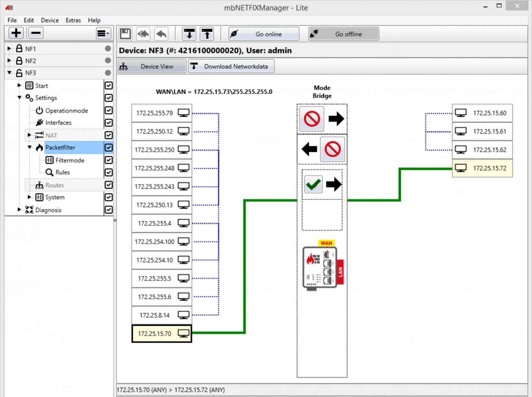Viewport: 532px width, 397px height.
Task: Click the block LAN-to-WAN prohibition icon
Action: point(333,149)
